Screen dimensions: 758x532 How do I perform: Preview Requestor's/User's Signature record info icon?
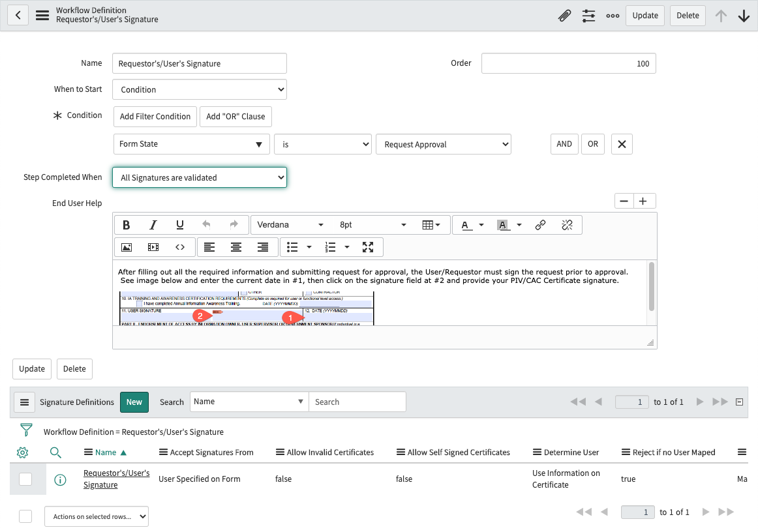[x=60, y=480]
